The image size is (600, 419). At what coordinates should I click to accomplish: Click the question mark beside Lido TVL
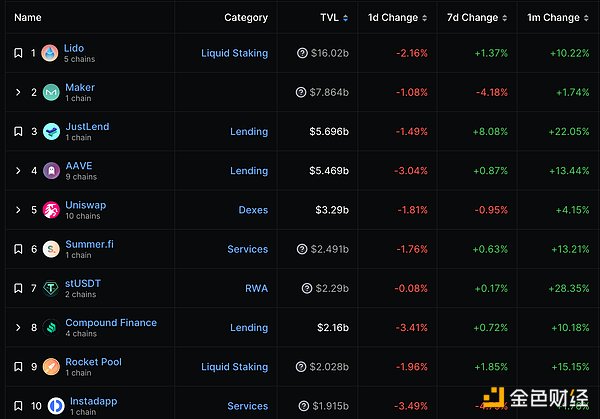(302, 53)
